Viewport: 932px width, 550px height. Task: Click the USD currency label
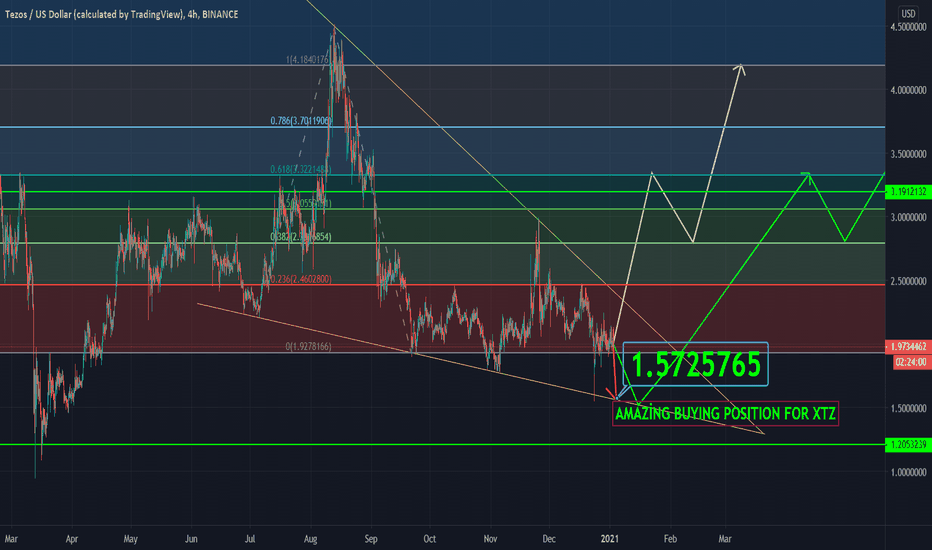click(908, 13)
